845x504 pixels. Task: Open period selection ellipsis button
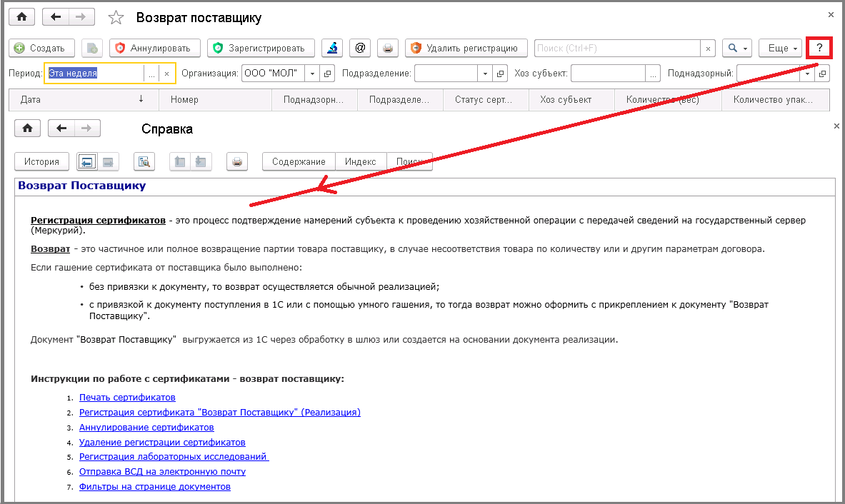tap(152, 74)
